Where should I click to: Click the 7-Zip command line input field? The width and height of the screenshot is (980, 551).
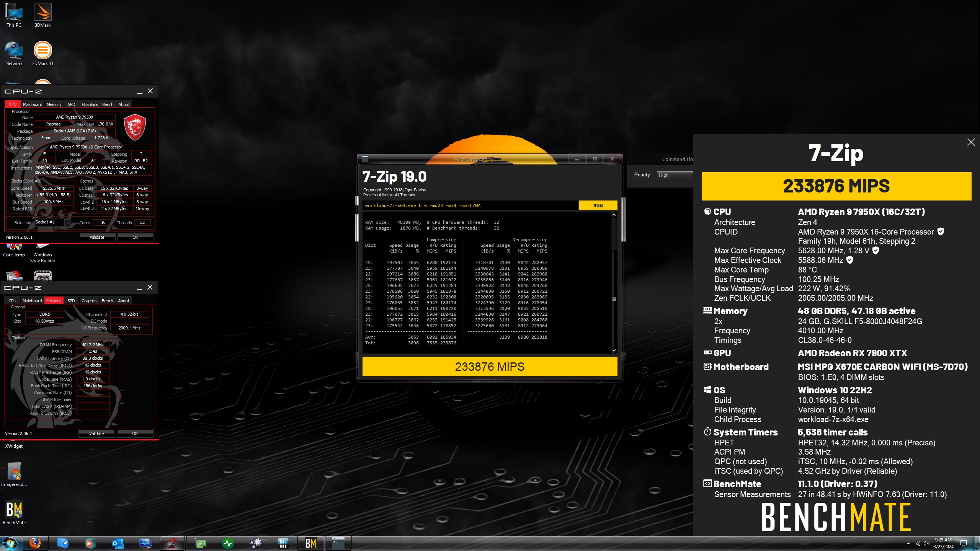point(470,205)
